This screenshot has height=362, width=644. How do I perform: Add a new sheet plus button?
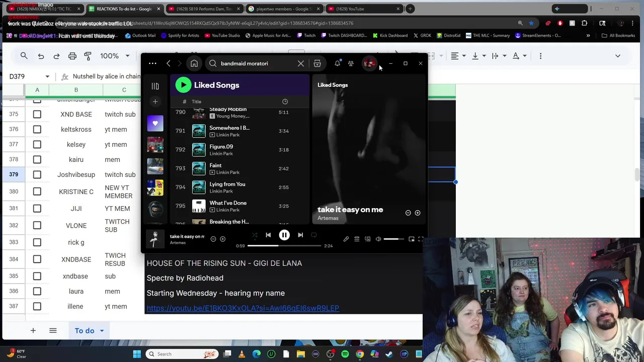33,330
